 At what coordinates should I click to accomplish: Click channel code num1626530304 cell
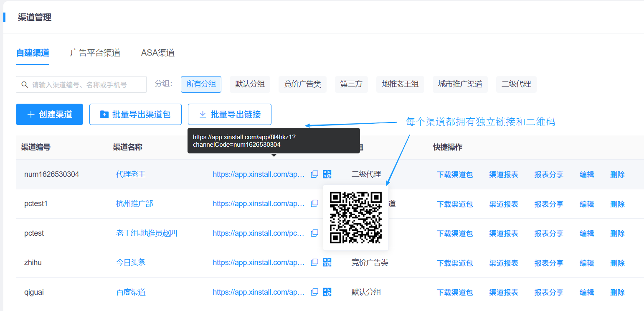coord(52,174)
